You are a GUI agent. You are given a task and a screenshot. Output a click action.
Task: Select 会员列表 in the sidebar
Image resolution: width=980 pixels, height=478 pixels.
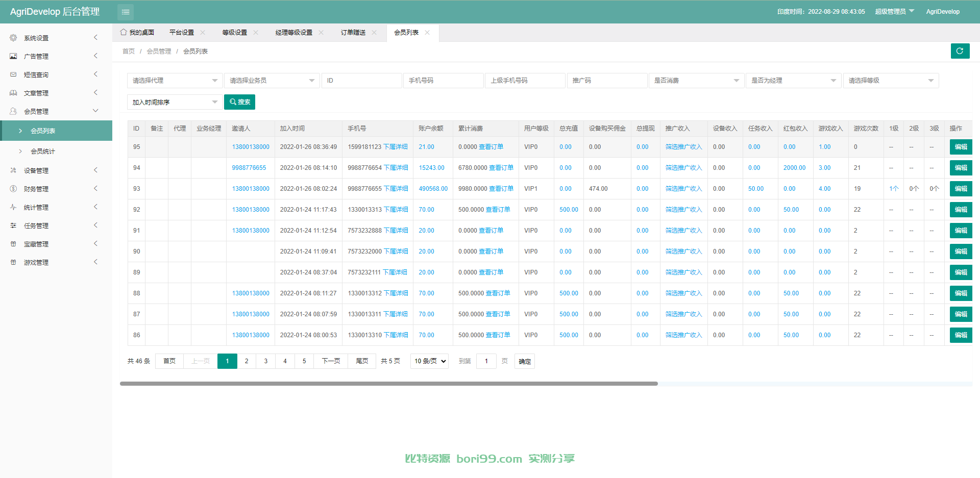point(56,131)
